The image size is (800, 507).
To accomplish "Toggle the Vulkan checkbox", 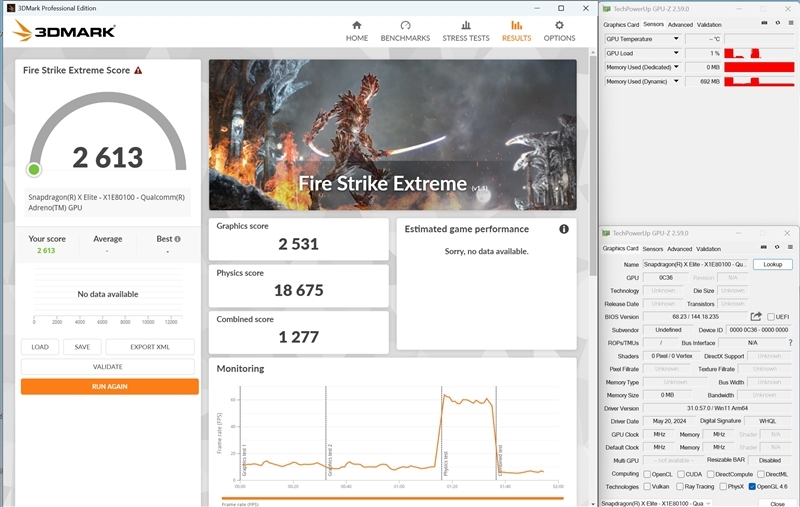I will coord(646,486).
